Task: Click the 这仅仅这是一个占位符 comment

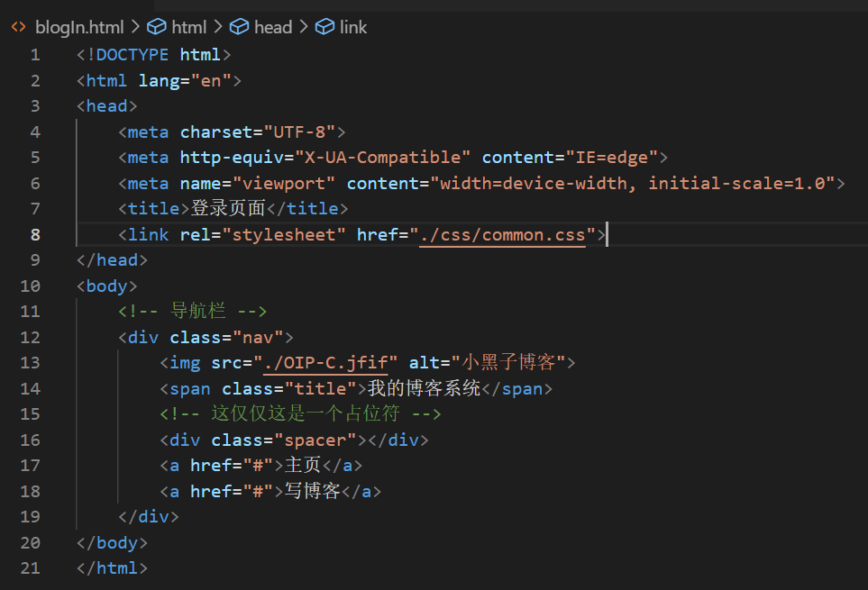Action: (300, 413)
